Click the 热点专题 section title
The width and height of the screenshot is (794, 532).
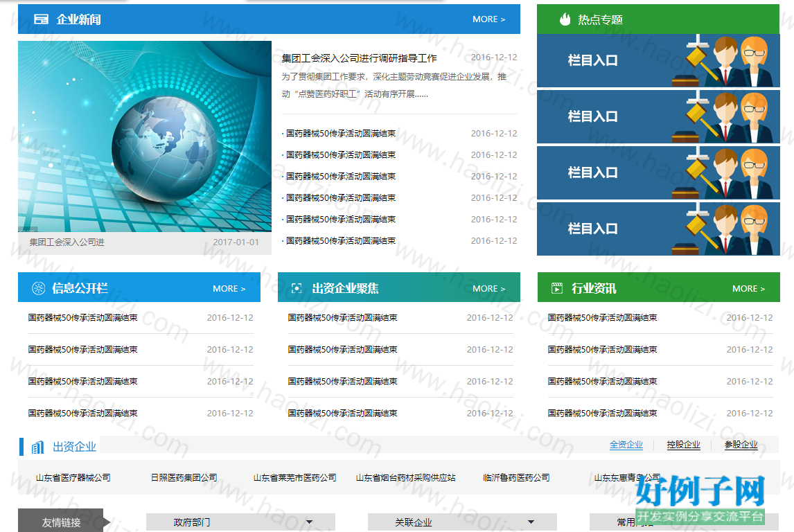[x=600, y=19]
